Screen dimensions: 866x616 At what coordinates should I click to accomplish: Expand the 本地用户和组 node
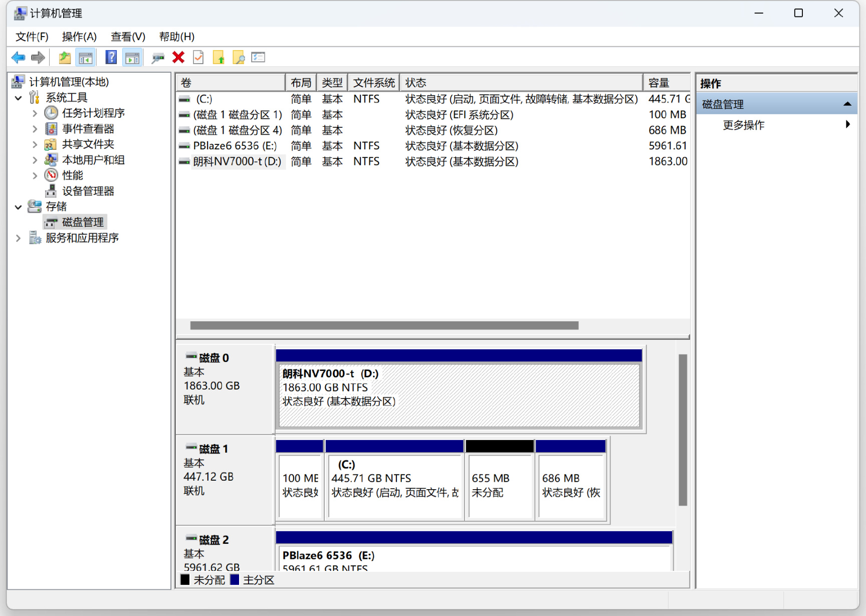[35, 160]
